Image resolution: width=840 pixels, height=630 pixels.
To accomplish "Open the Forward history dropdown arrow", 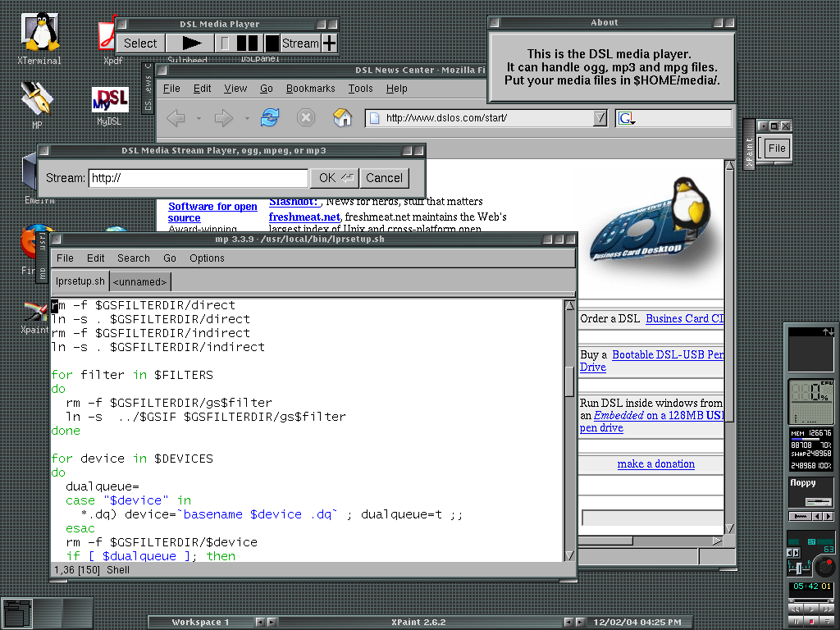I will 247,118.
